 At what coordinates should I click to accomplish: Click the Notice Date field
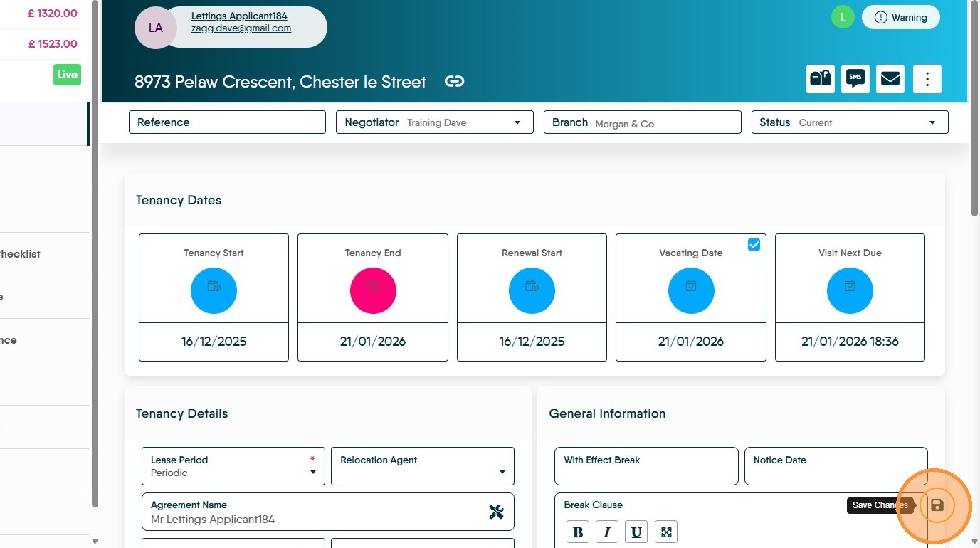click(836, 466)
